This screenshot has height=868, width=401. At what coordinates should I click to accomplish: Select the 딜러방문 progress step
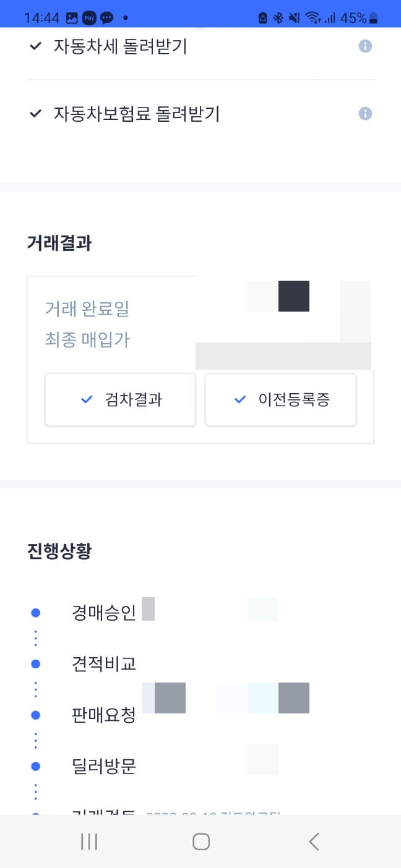point(104,767)
